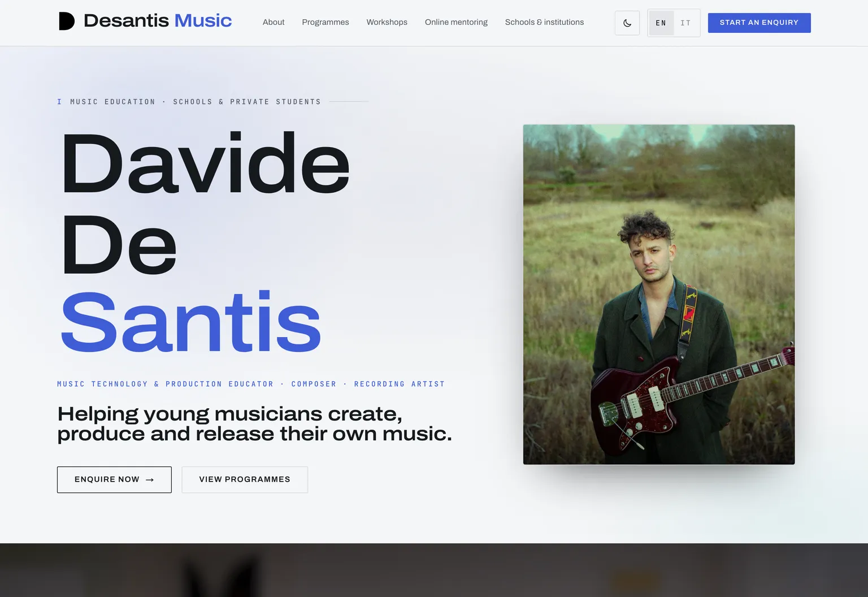Click the 'Davide' heading text
Viewport: 868px width, 597px height.
click(x=205, y=163)
